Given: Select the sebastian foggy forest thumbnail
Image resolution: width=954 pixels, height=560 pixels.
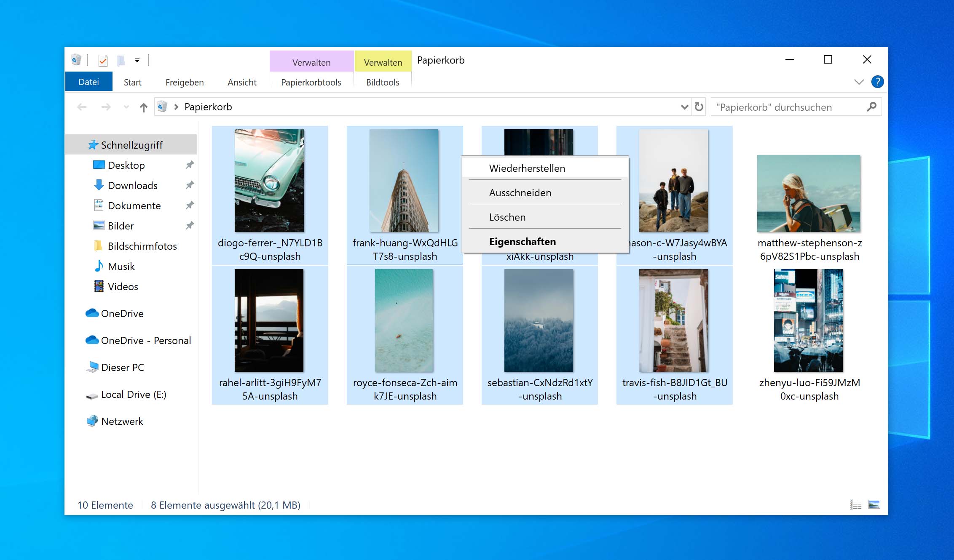Looking at the screenshot, I should [539, 320].
